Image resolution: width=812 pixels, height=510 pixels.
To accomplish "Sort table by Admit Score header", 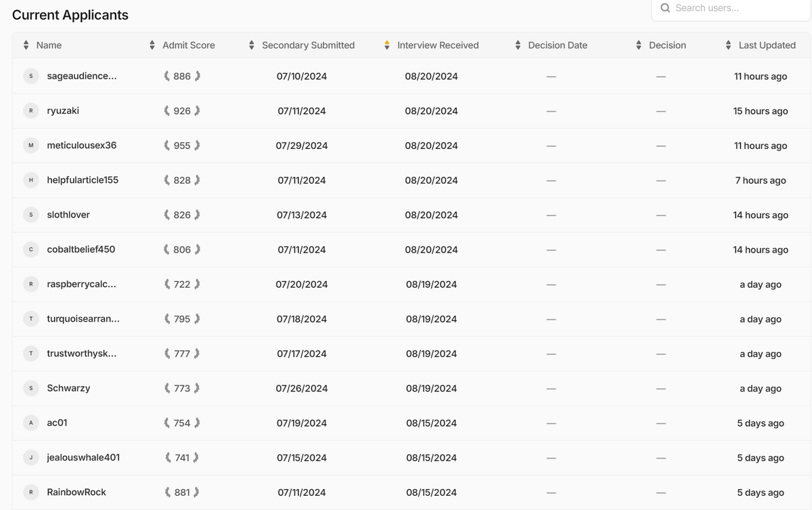I will click(189, 45).
